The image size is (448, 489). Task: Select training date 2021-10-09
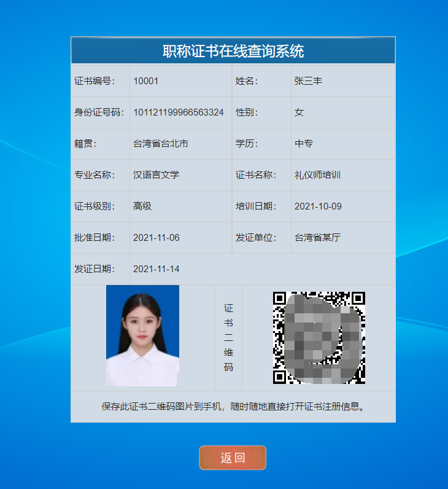coord(318,206)
